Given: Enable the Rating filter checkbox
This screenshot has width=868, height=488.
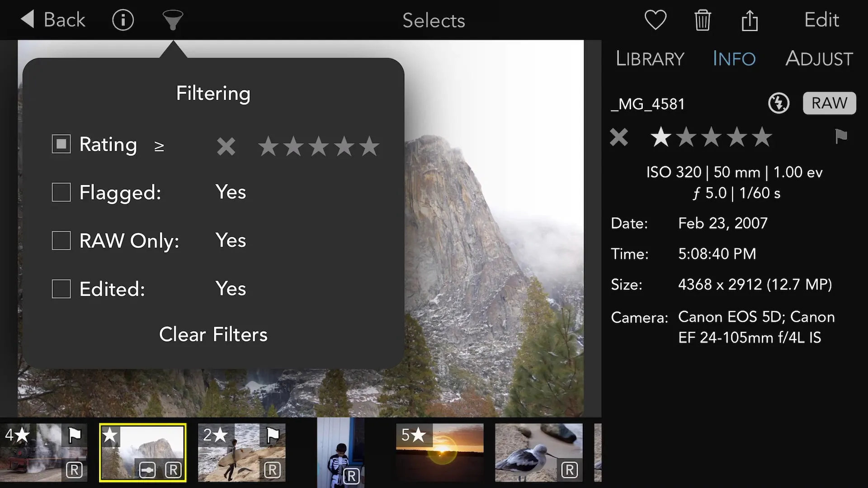Looking at the screenshot, I should click(61, 144).
